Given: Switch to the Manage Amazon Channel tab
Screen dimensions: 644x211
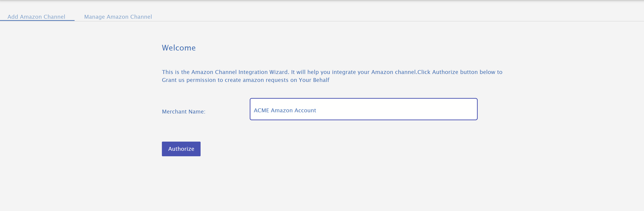Looking at the screenshot, I should pyautogui.click(x=118, y=17).
